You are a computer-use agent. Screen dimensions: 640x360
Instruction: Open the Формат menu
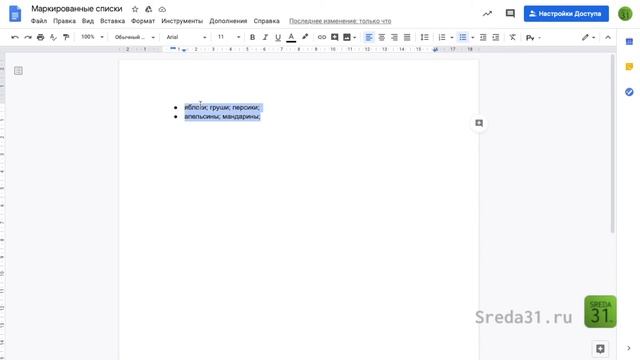(143, 21)
